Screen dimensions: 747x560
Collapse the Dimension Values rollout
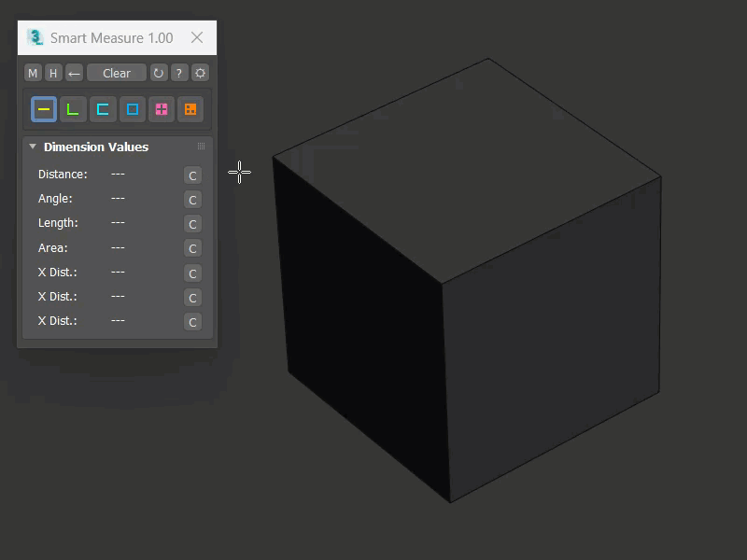click(x=33, y=147)
